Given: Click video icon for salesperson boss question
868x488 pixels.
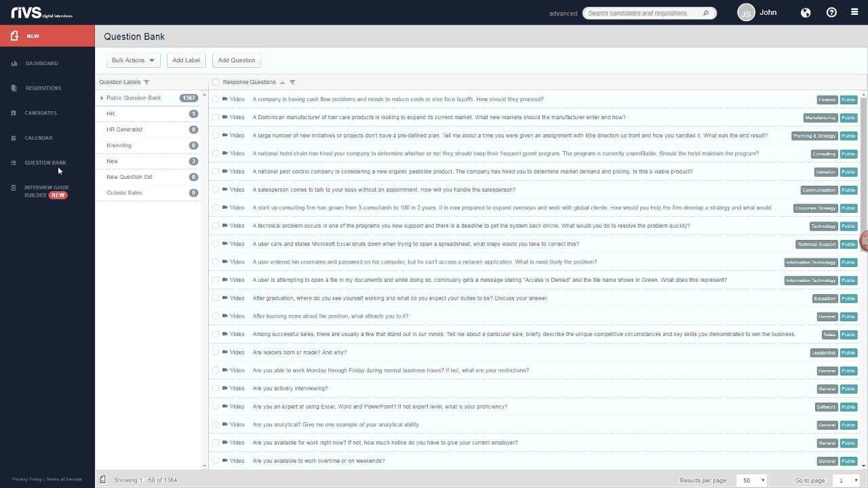Looking at the screenshot, I should pos(224,190).
